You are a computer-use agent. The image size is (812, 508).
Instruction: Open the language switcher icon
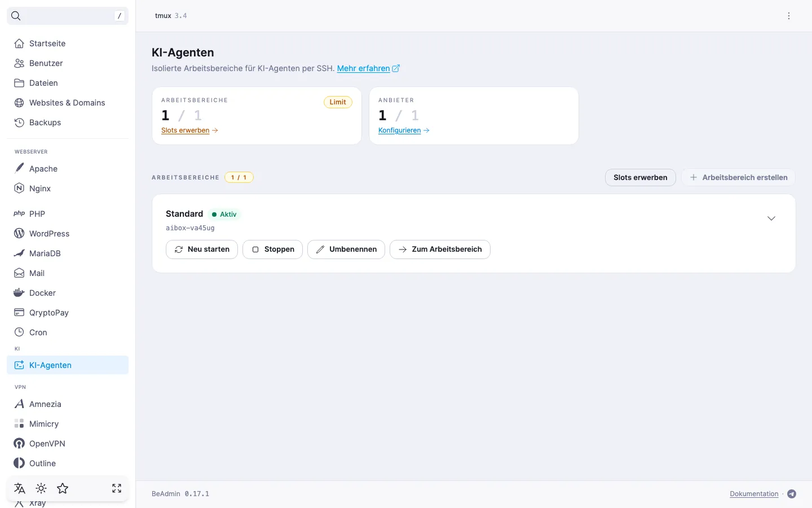(x=20, y=488)
